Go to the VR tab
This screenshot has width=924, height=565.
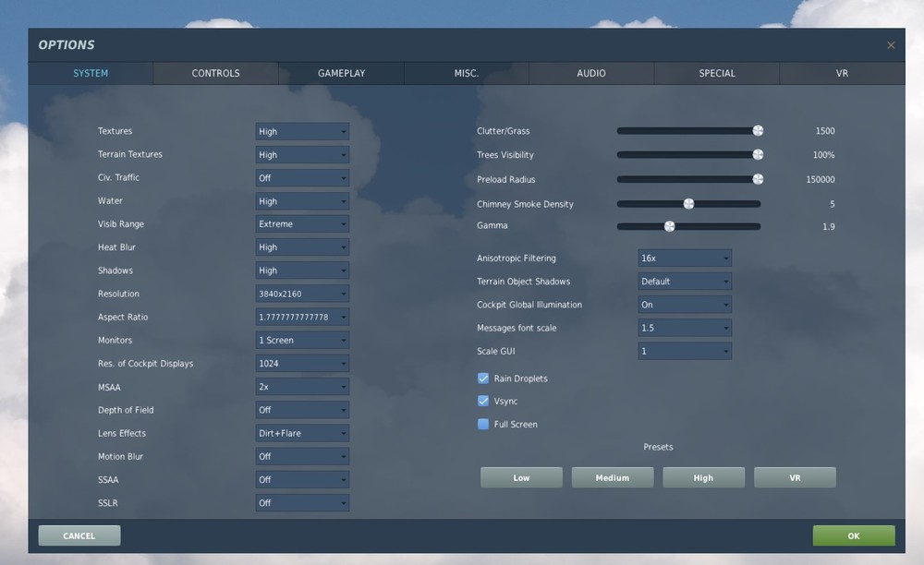click(842, 73)
